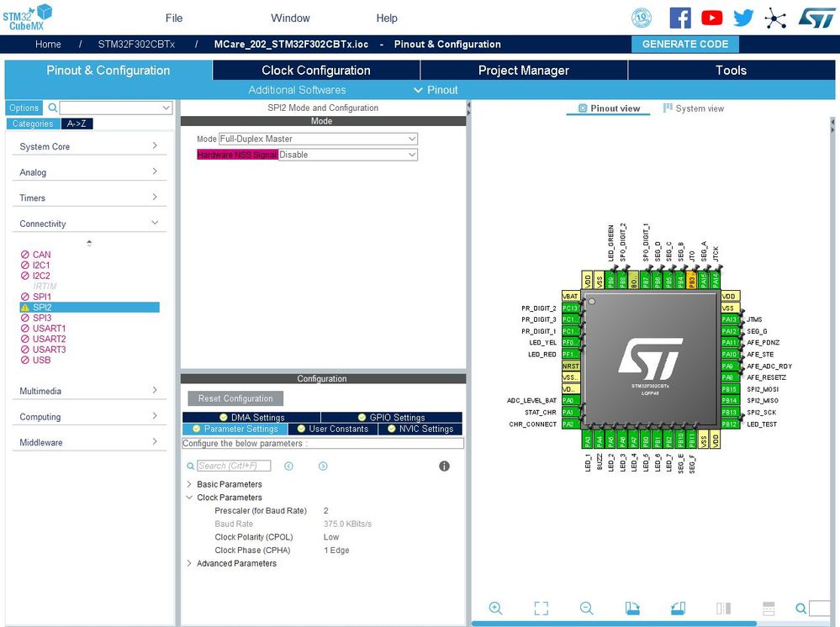Open the Facebook link icon
Viewport: 840px width, 627px height.
[680, 18]
